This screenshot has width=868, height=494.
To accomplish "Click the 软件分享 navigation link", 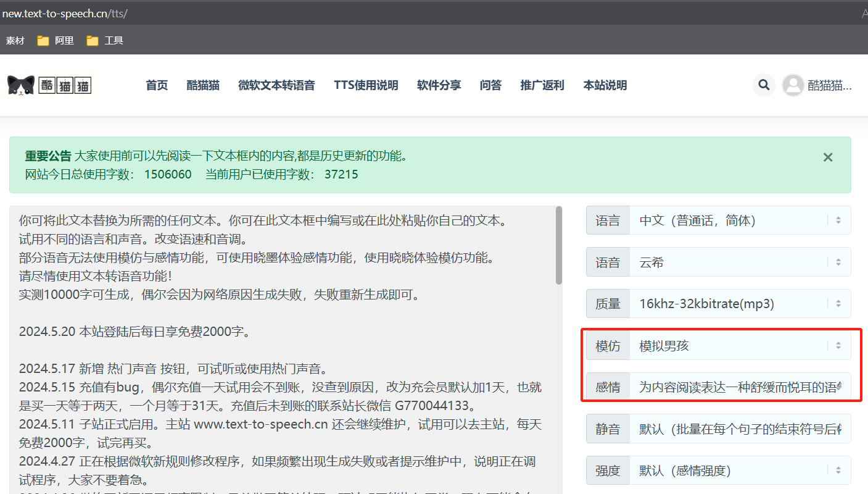I will tap(439, 85).
